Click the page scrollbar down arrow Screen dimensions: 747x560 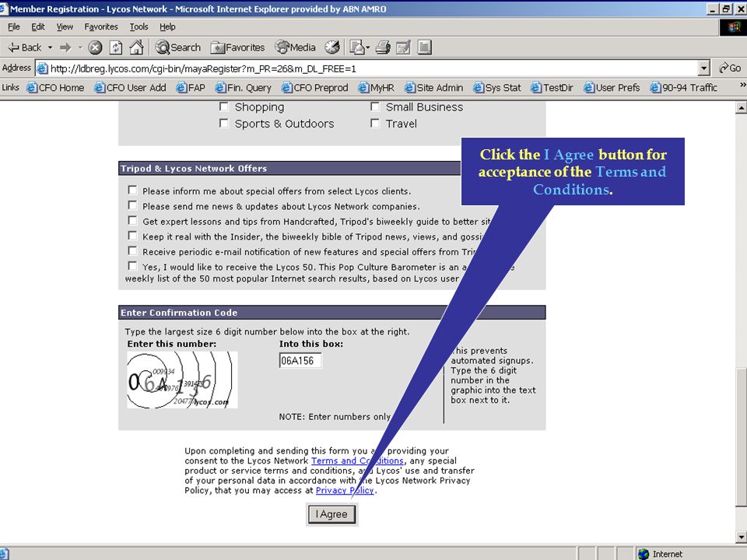tap(741, 537)
